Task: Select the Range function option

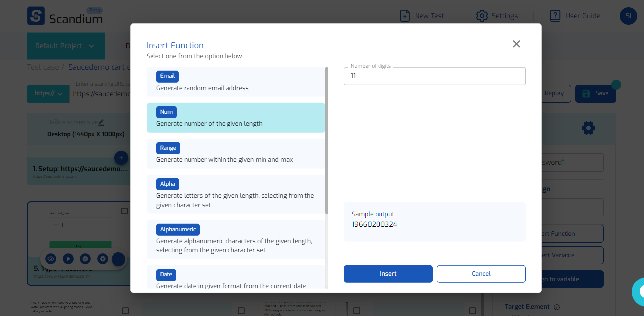Action: pos(235,153)
